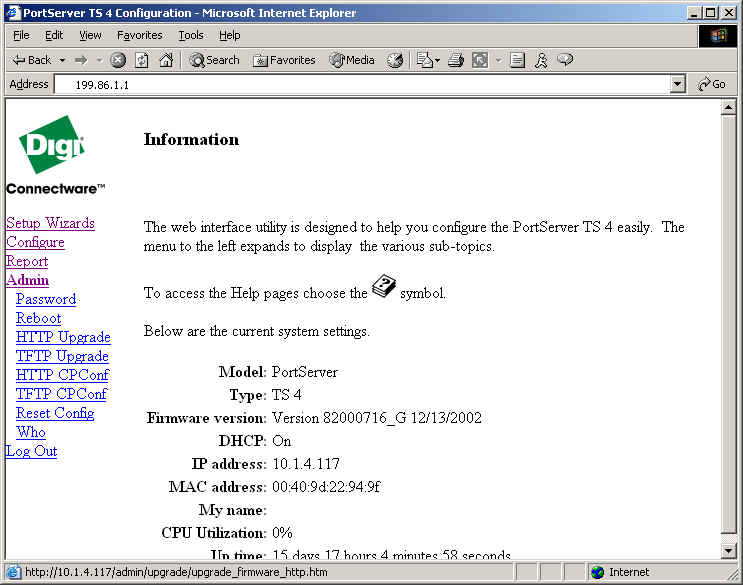Viewport: 743px width, 585px height.
Task: Open the View menu
Action: [91, 35]
